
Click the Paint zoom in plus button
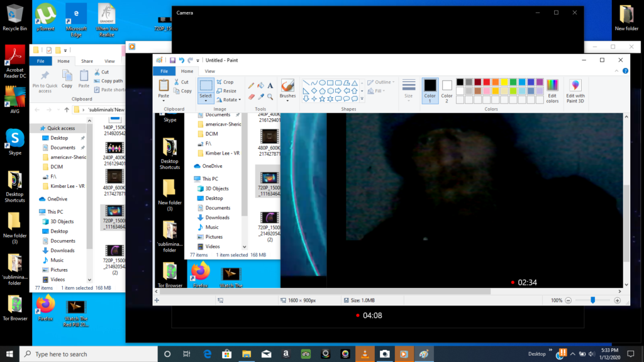[618, 300]
